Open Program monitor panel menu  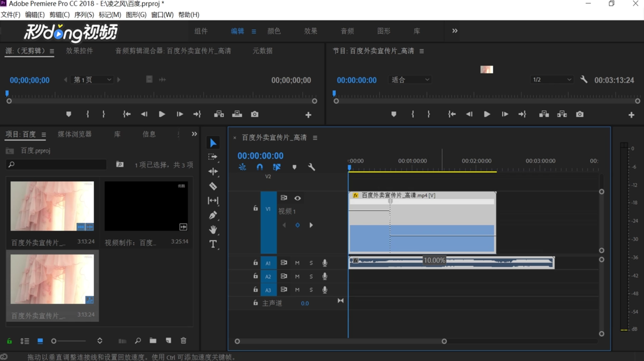coord(422,51)
